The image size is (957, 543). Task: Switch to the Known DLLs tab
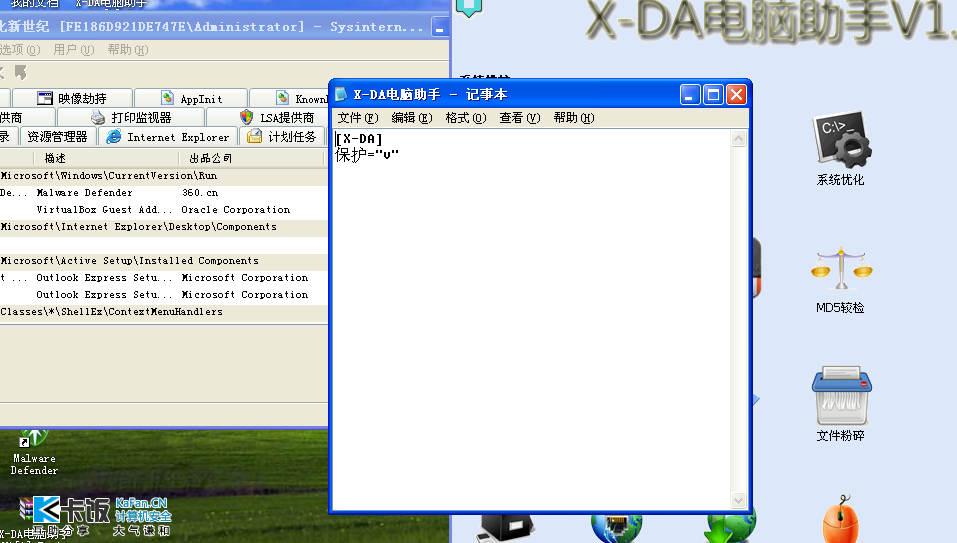(x=290, y=98)
